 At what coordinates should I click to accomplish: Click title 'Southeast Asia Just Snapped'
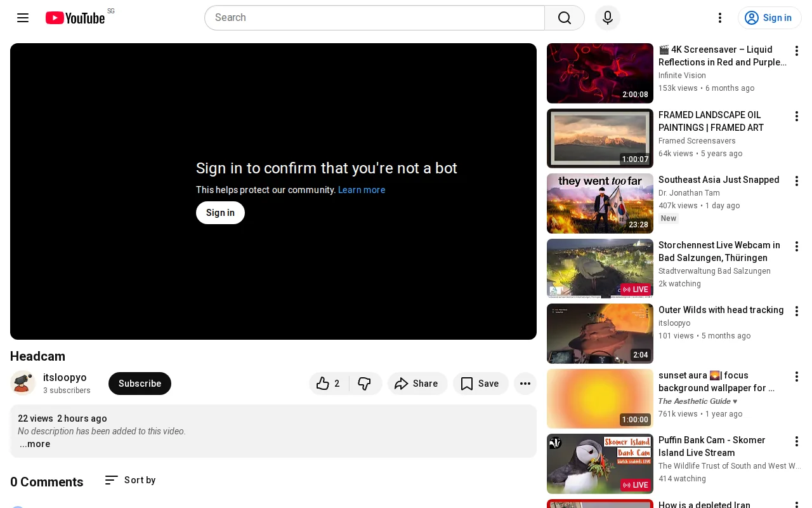[719, 180]
